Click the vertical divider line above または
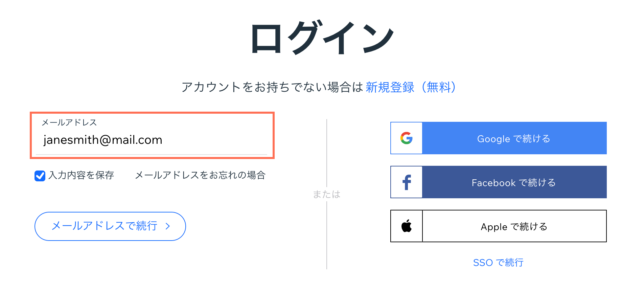The image size is (644, 293). coord(327,152)
